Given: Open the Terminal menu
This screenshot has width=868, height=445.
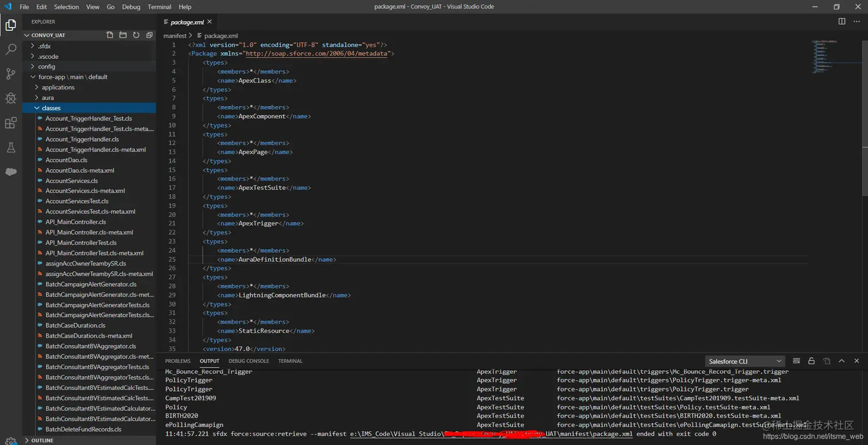Looking at the screenshot, I should (159, 7).
